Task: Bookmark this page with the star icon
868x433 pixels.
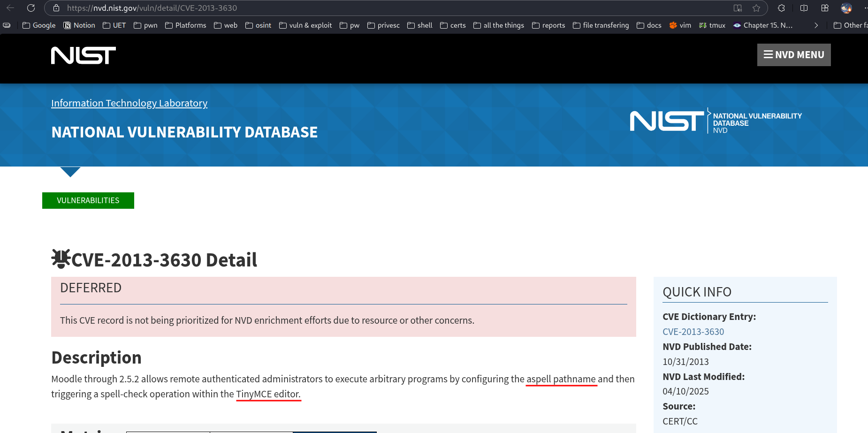Action: [x=756, y=8]
